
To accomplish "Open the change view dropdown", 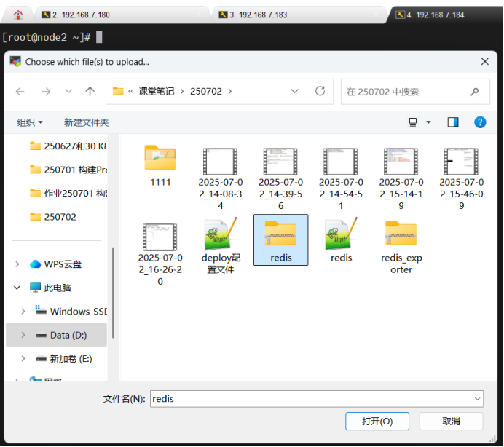I will (428, 122).
